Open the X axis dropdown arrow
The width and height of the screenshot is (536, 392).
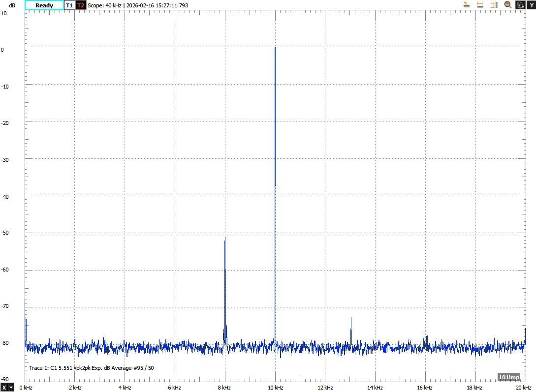[11, 388]
